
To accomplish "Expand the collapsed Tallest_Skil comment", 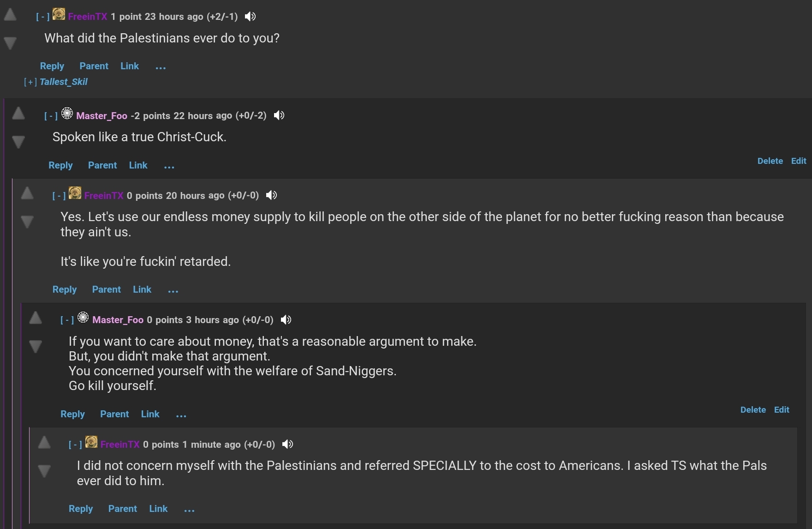I will [x=30, y=82].
